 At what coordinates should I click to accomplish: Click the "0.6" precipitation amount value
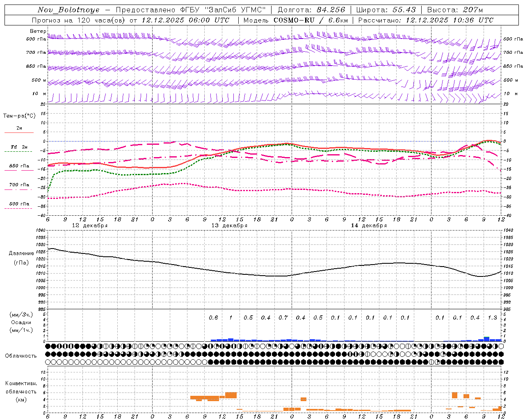pos(213,318)
